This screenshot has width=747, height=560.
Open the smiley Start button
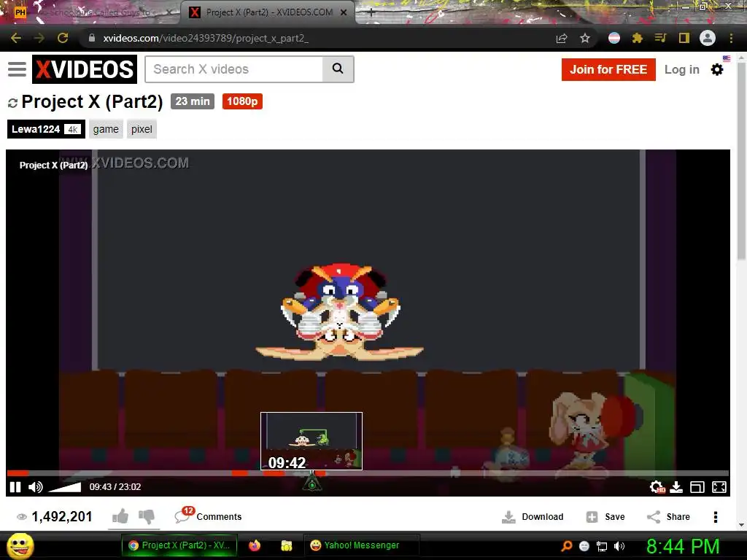point(20,545)
